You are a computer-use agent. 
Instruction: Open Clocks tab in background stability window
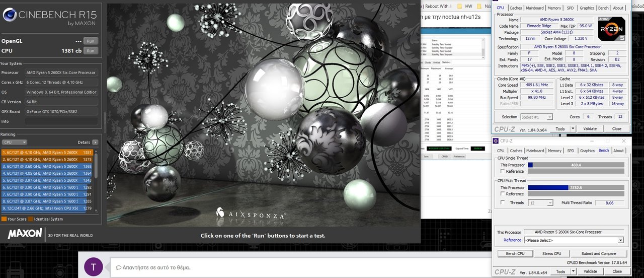click(x=428, y=62)
